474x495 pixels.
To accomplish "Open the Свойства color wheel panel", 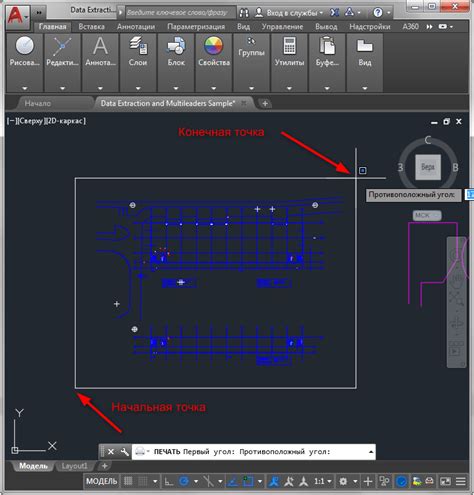I will click(214, 62).
